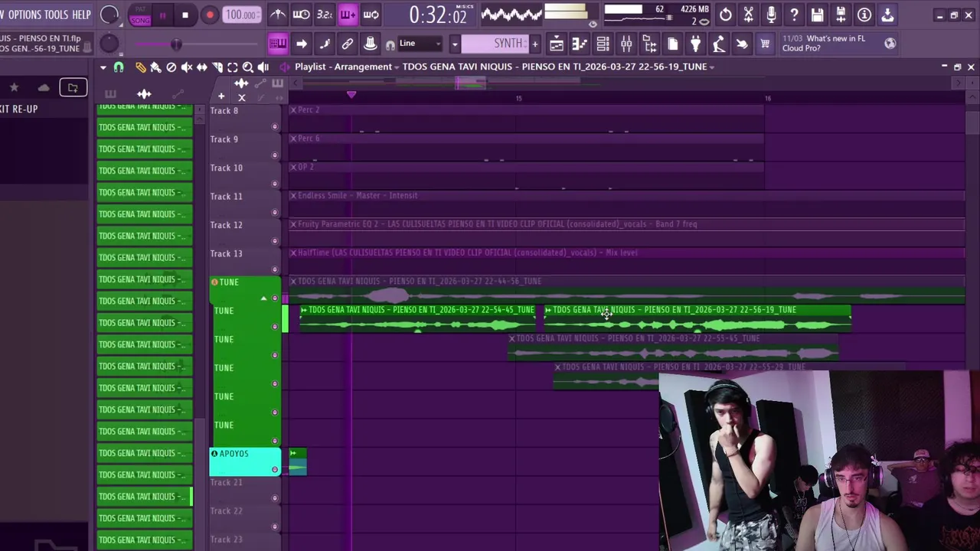Mute Track 8 with its toggle
Screen dimensions: 980x551
point(275,126)
